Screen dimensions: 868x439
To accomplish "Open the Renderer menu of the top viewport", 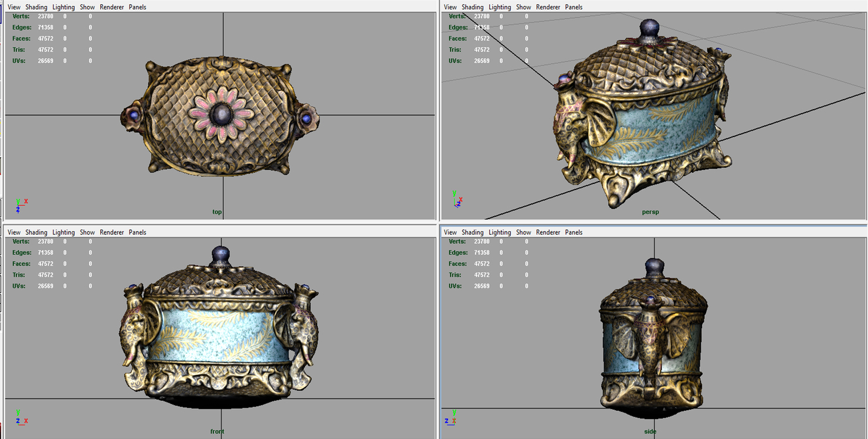I will click(x=111, y=6).
